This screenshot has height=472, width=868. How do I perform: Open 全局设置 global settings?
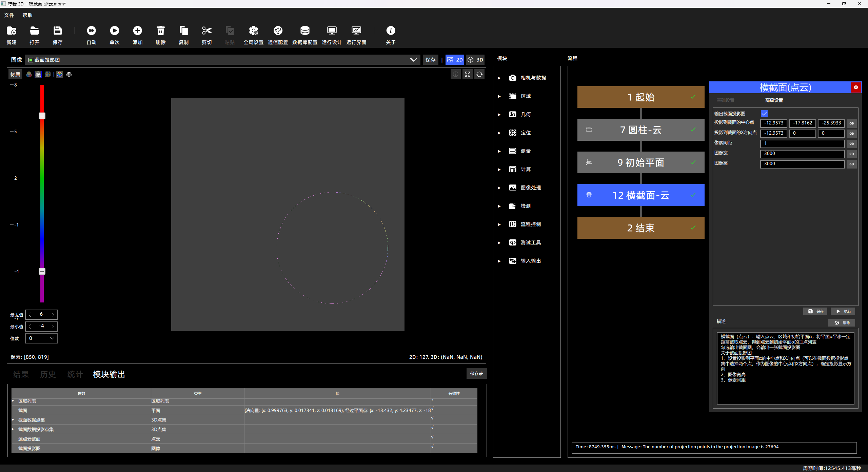(x=254, y=31)
